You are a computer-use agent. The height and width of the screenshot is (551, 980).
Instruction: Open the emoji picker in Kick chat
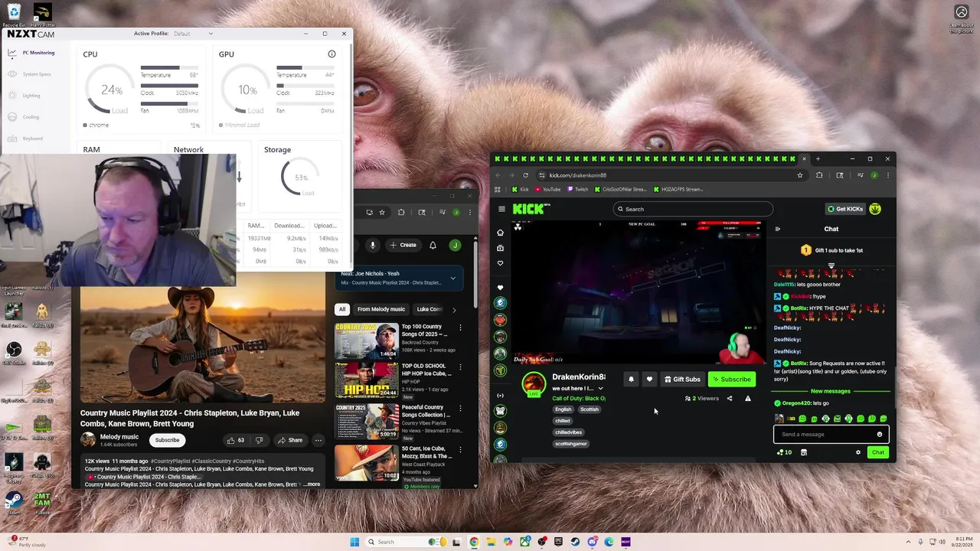tap(880, 434)
